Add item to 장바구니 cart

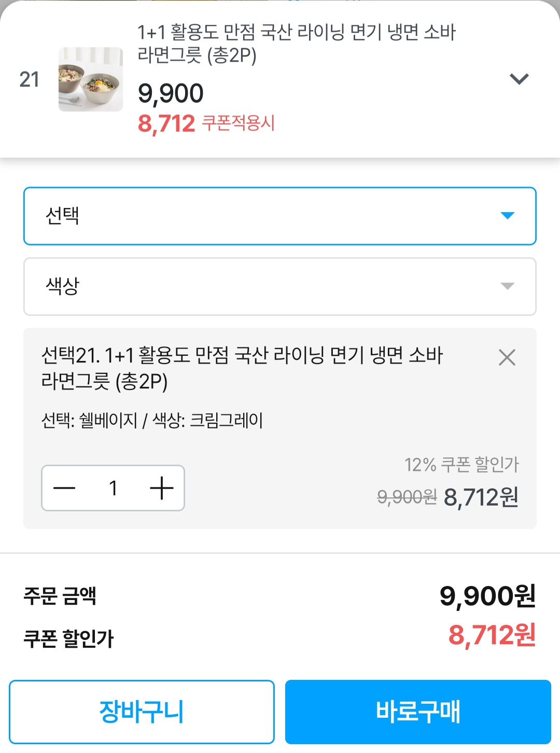coord(142,712)
